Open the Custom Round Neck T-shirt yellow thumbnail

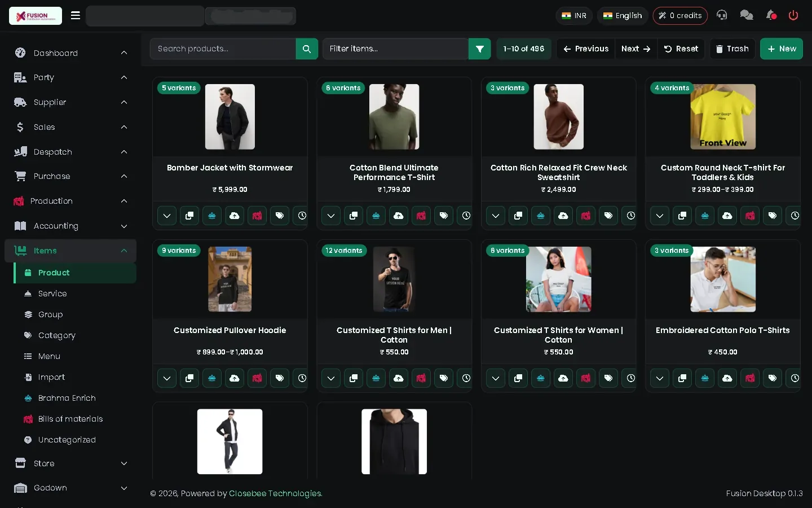coord(723,117)
